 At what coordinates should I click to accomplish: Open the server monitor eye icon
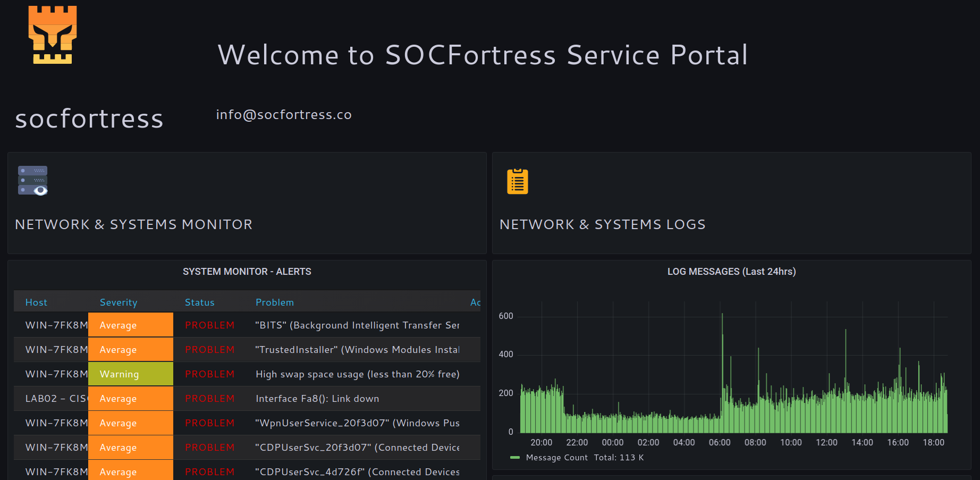[x=33, y=181]
